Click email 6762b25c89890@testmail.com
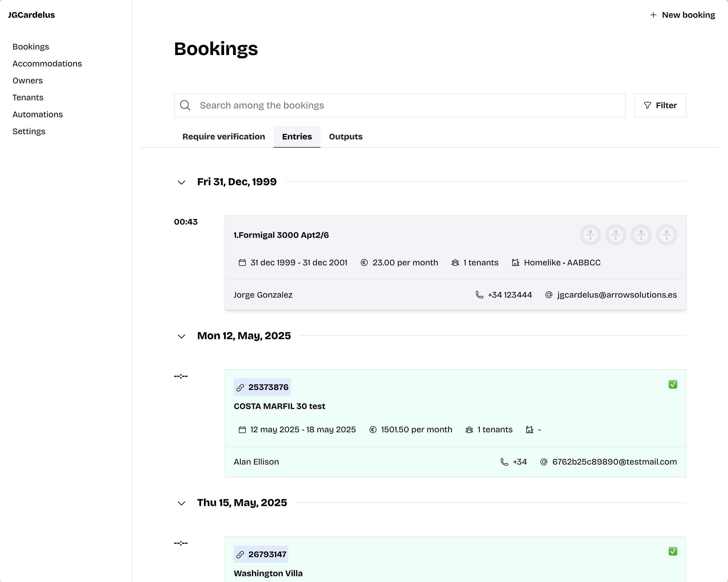This screenshot has height=582, width=728. click(615, 462)
